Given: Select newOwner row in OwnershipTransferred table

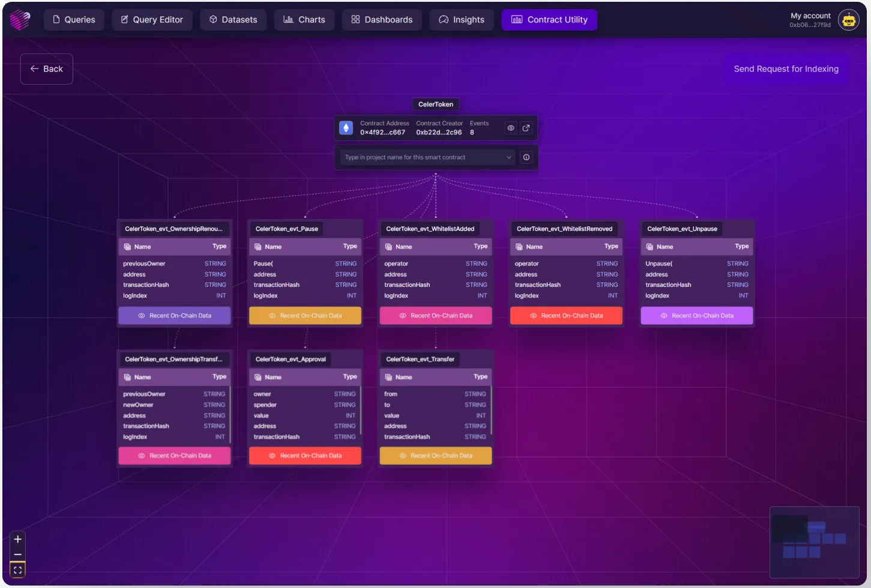Looking at the screenshot, I should [174, 405].
